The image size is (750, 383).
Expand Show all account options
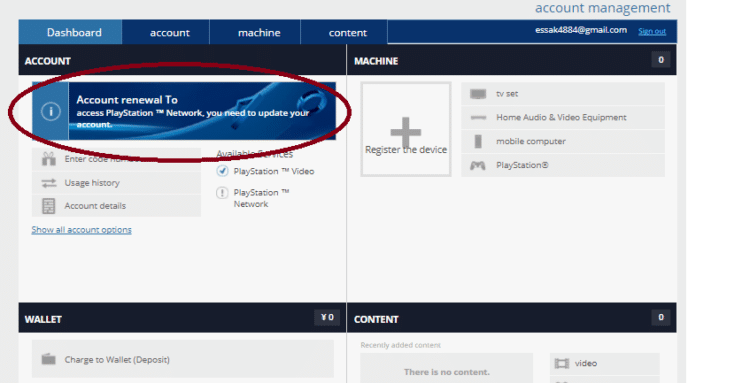(x=81, y=230)
